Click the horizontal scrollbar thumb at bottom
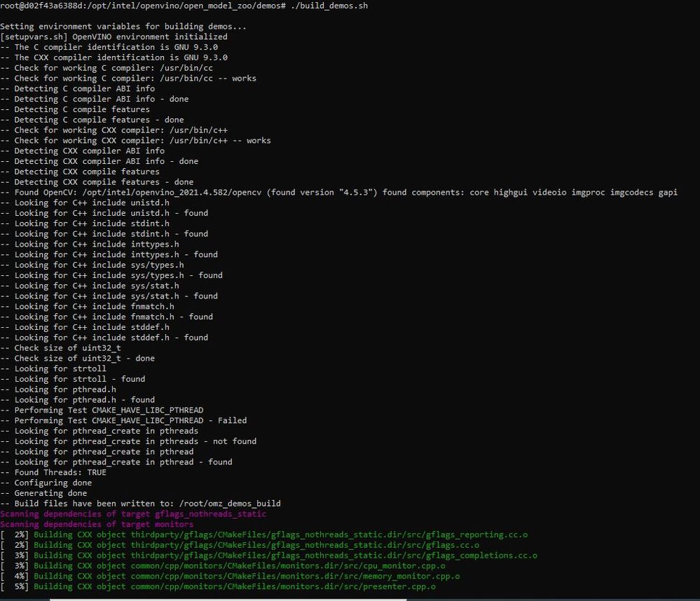Viewport: 700px width, 601px height. [x=228, y=599]
